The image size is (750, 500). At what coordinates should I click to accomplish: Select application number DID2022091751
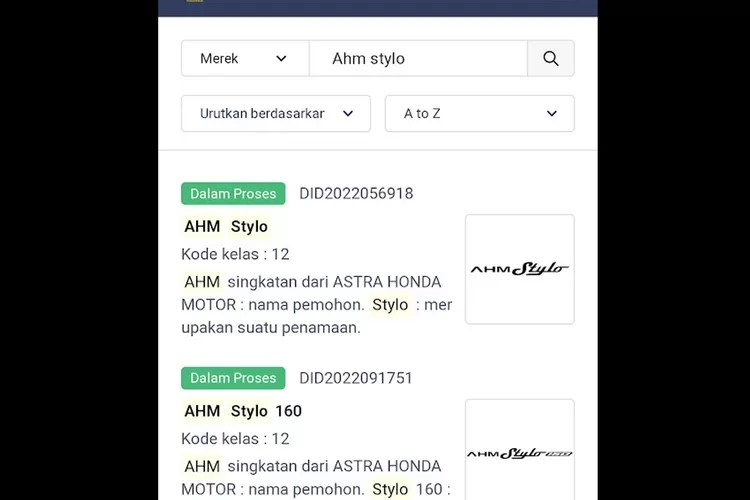[356, 378]
